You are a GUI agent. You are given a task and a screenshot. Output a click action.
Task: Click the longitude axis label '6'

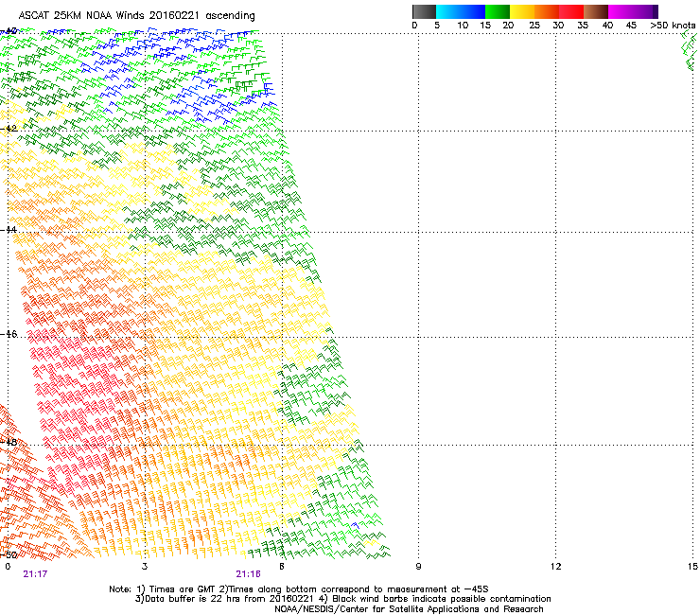282,567
